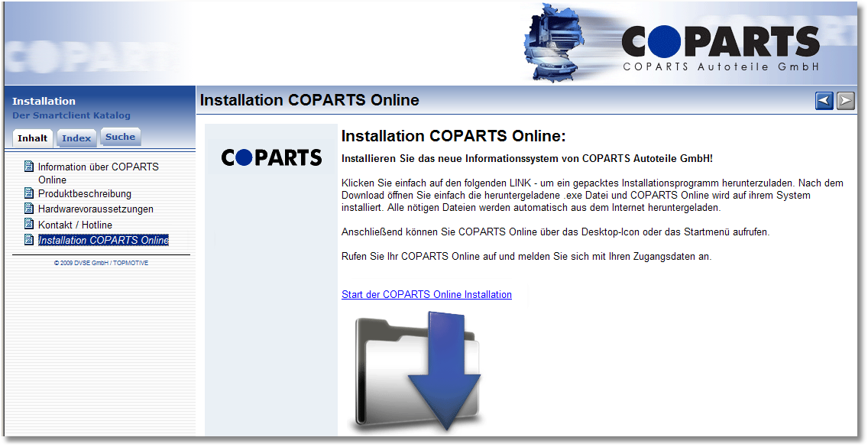This screenshot has width=868, height=447.
Task: Click the page icon beside Kontakt / Hotline
Action: pyautogui.click(x=29, y=224)
